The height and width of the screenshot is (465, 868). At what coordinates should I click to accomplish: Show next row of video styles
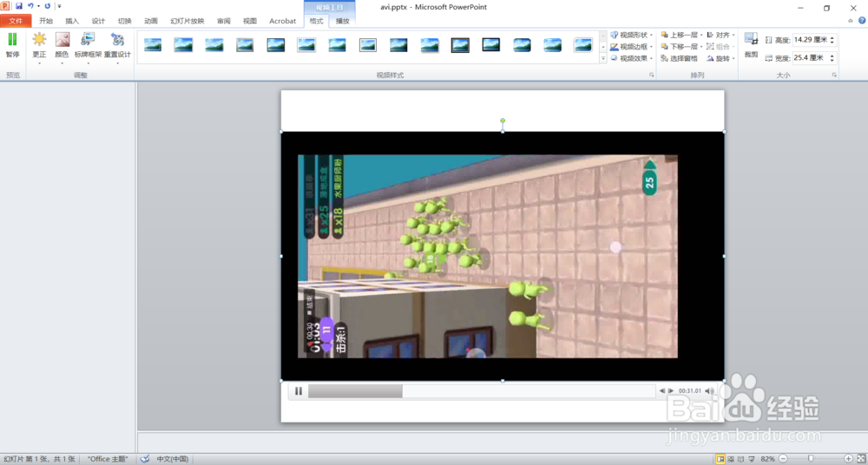tap(603, 47)
